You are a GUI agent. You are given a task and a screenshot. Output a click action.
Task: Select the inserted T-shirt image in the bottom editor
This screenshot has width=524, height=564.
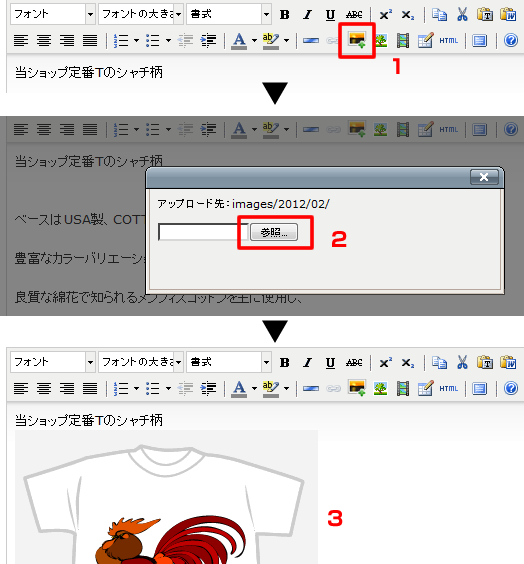(166, 497)
